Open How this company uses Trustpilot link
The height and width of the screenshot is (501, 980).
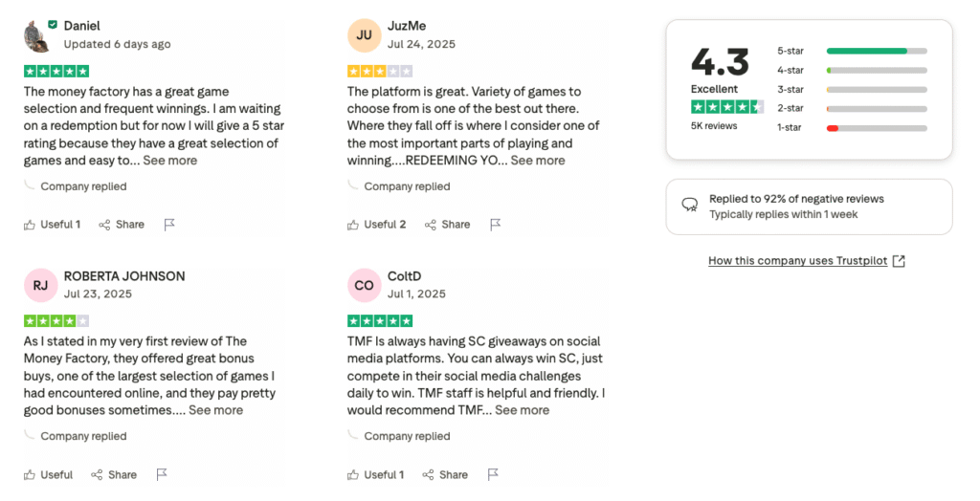(x=797, y=261)
